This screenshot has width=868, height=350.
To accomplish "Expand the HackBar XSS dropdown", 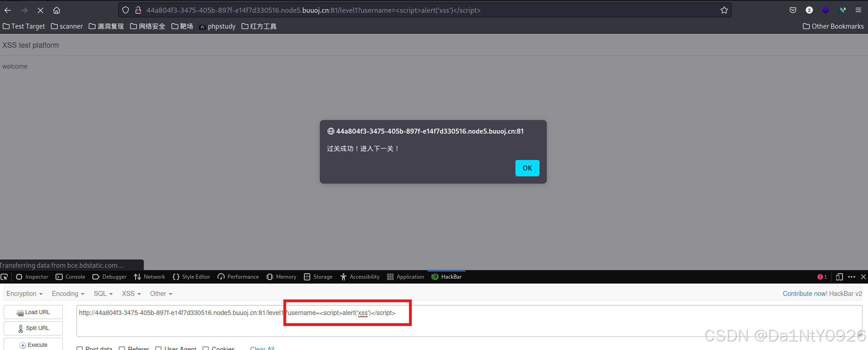I will (131, 294).
